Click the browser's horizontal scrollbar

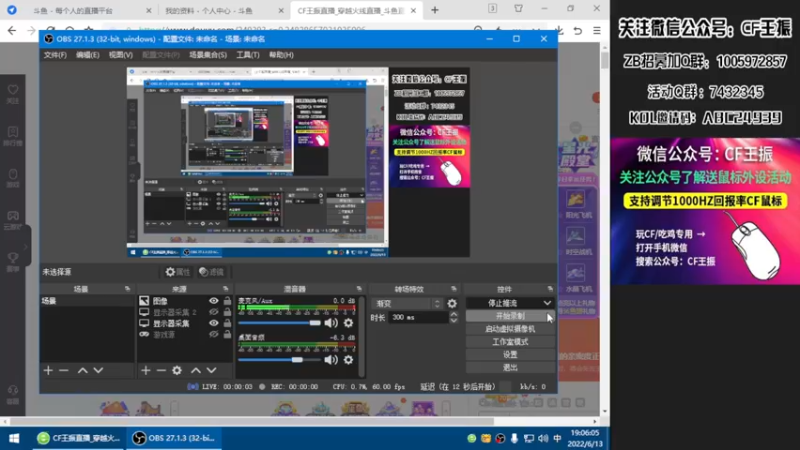click(252, 421)
